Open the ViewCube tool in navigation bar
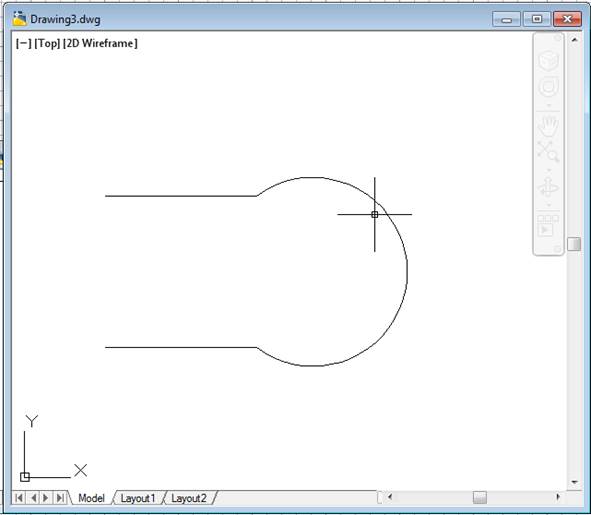591x515 pixels. [548, 60]
